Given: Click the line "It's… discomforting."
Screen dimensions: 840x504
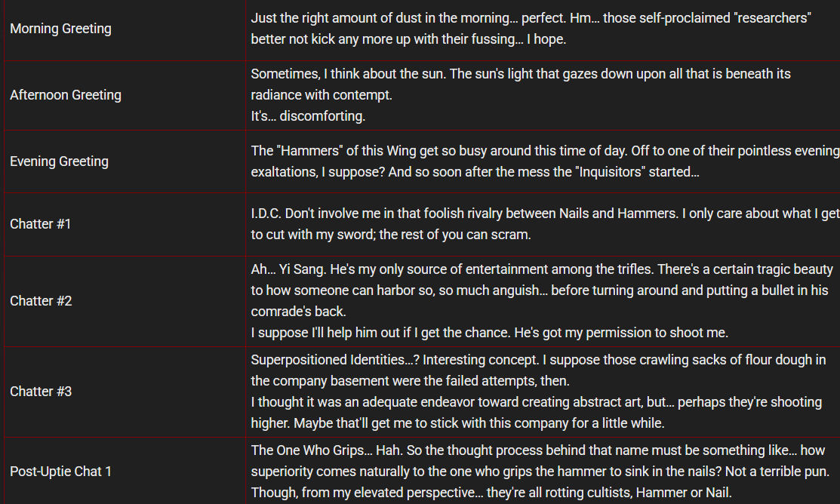Looking at the screenshot, I should coord(308,116).
